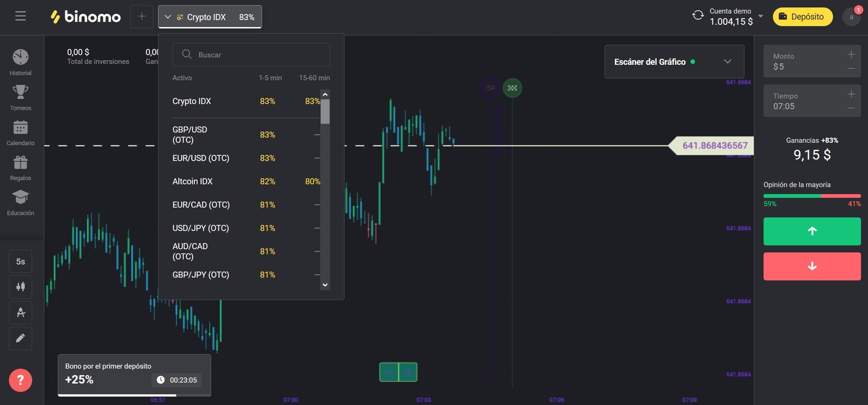
Task: Open the Regalos gift section
Action: [x=21, y=167]
